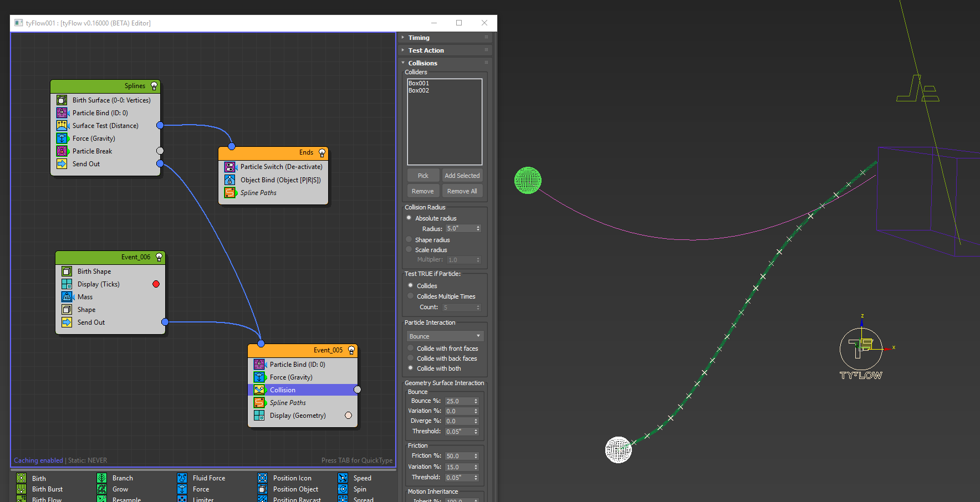Toggle the Splines event lightbulb
Screen dimensions: 980x502
click(154, 86)
